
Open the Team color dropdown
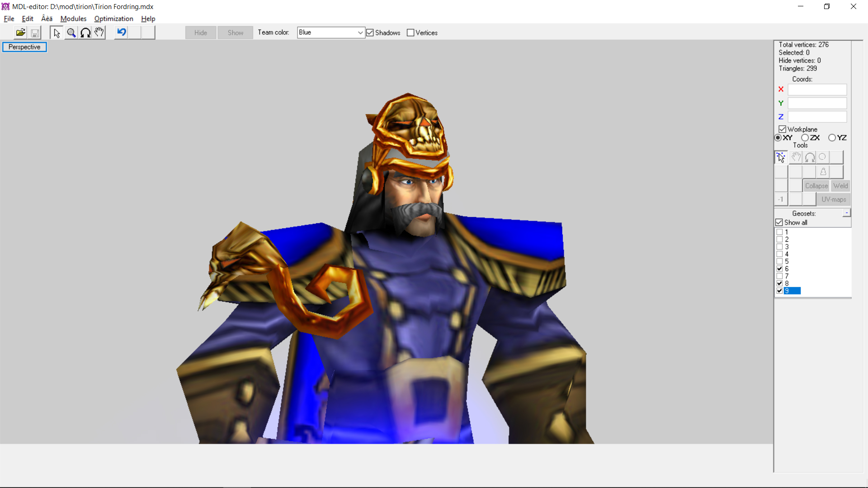tap(331, 33)
